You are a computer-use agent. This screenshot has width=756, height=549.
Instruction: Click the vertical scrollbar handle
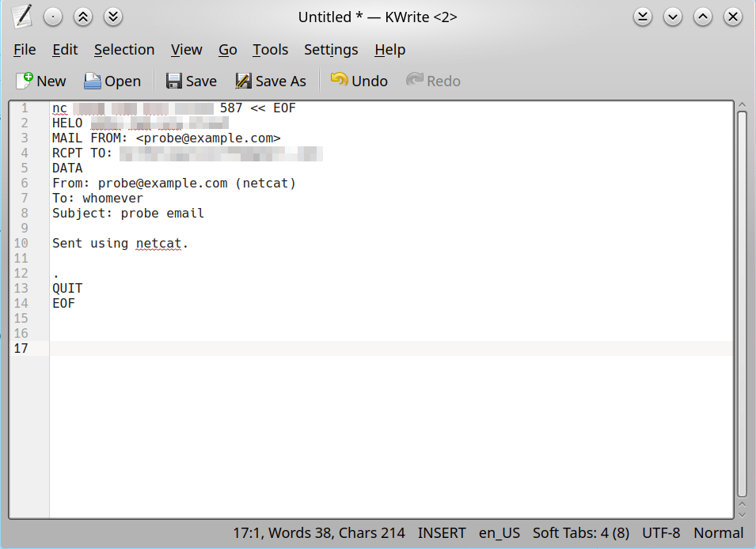point(742,305)
